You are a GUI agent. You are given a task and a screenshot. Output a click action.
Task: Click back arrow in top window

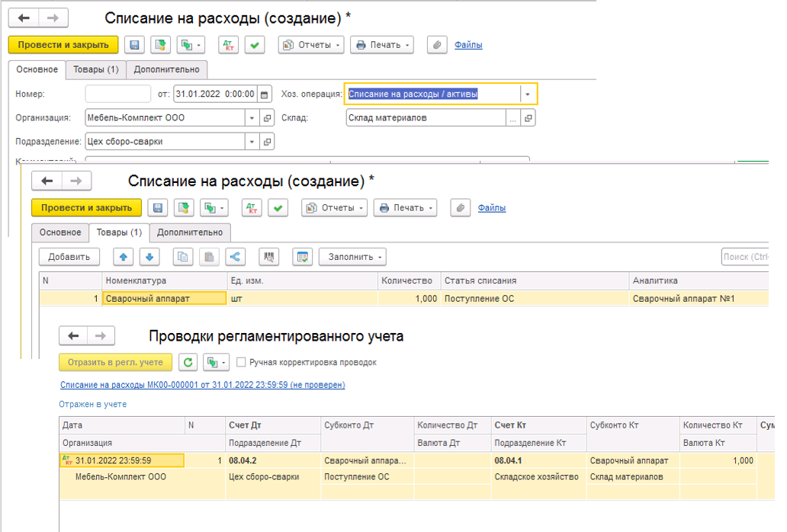24,18
